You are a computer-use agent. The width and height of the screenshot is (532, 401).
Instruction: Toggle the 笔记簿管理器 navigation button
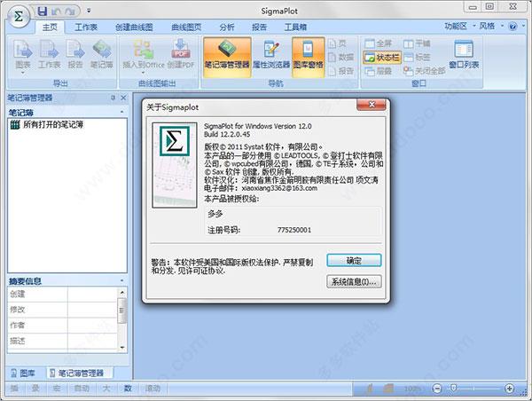pos(227,58)
